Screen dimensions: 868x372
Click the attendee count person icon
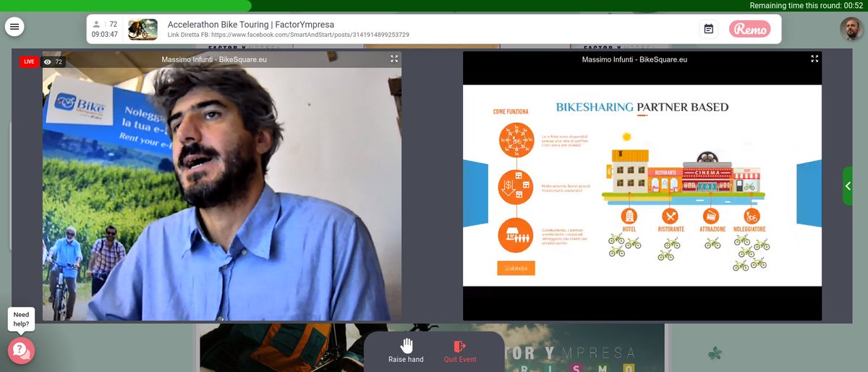point(96,24)
